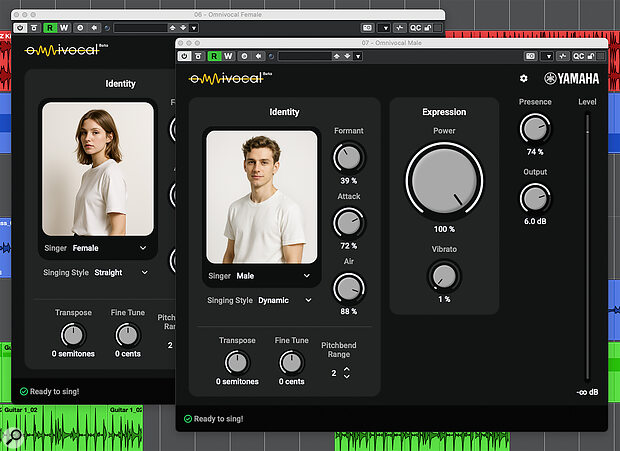Click the Attack knob
The width and height of the screenshot is (620, 451).
[348, 223]
